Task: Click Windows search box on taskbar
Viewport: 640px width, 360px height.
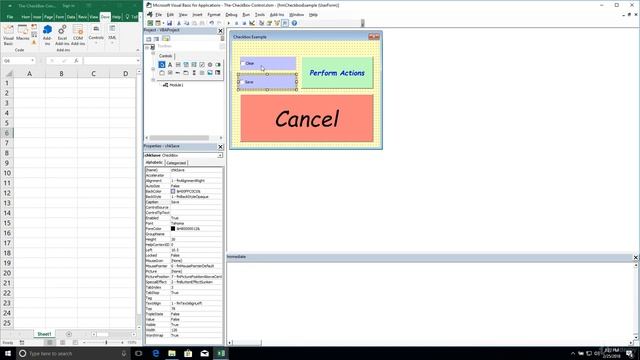Action: click(73, 353)
